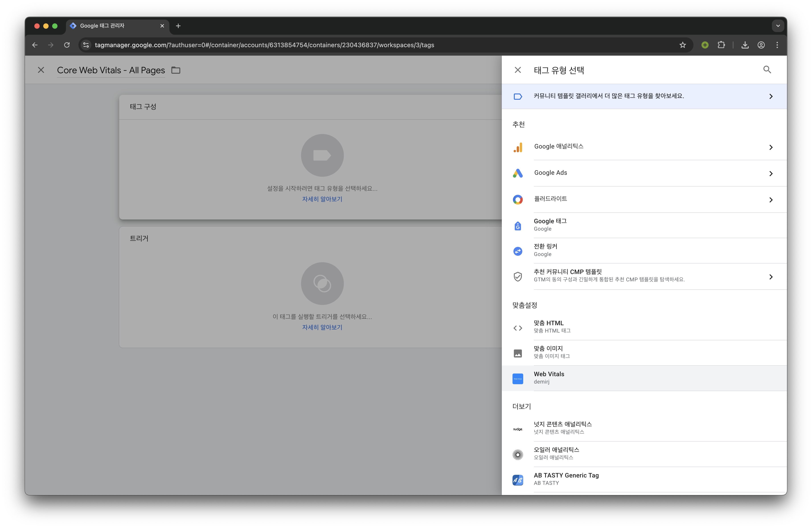Expand Google 애널리틱스 chevron arrow
This screenshot has height=528, width=812.
click(771, 147)
